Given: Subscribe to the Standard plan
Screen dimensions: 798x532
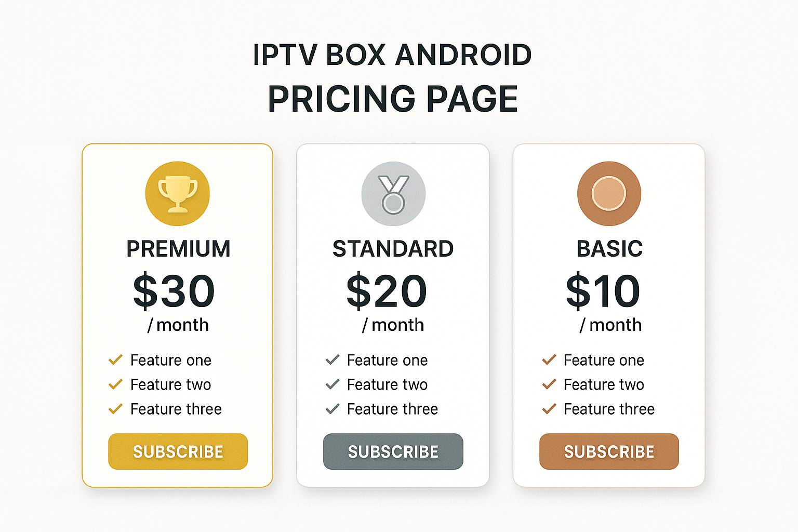Looking at the screenshot, I should 393,451.
